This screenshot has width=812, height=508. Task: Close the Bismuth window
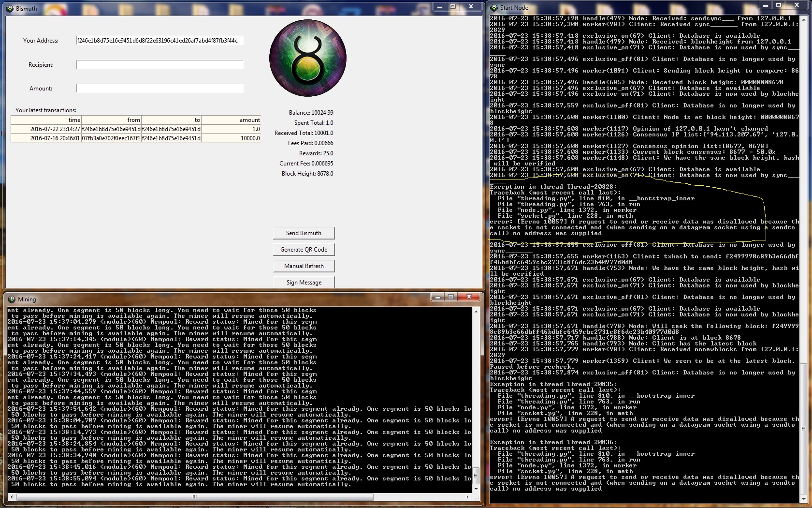(470, 7)
